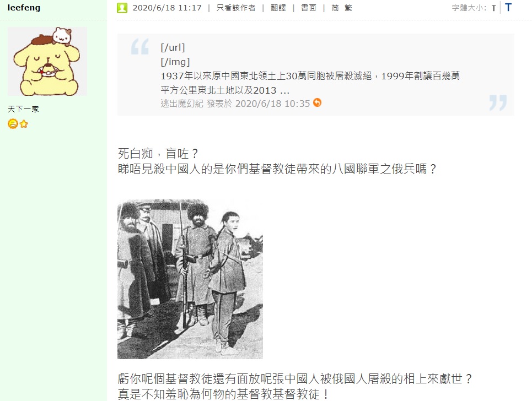This screenshot has height=401, width=532.
Task: Show only this author's posts (只看該作者)
Action: (236, 8)
